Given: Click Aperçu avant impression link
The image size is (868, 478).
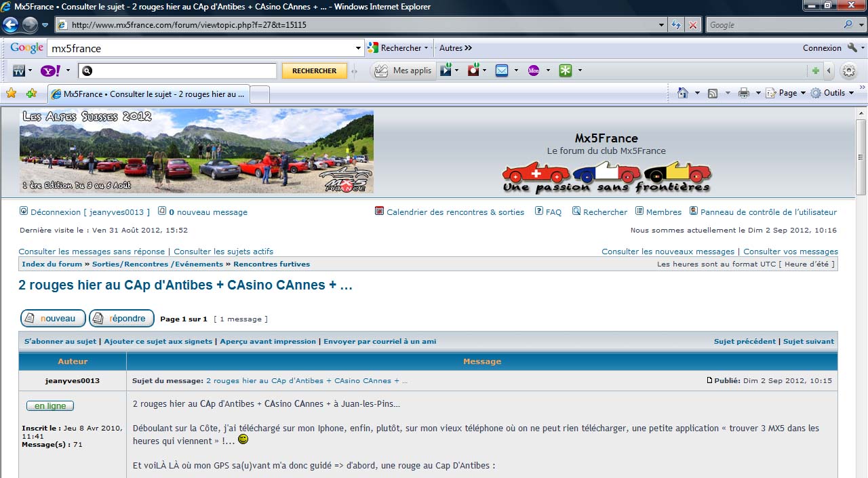Looking at the screenshot, I should click(x=268, y=342).
